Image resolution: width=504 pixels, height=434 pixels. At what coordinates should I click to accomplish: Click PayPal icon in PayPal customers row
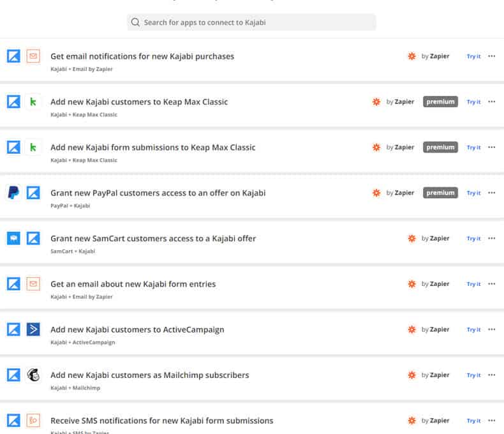tap(13, 193)
